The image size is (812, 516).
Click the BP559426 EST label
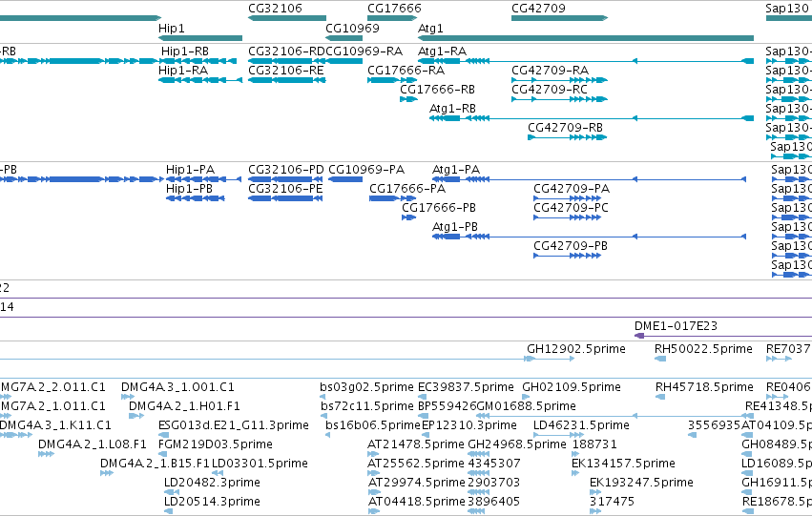pyautogui.click(x=447, y=406)
